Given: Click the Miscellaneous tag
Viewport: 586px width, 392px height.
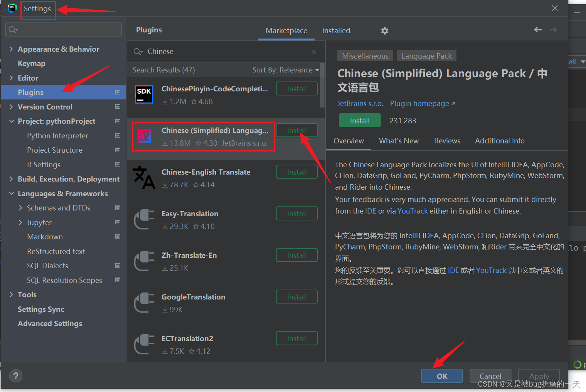Looking at the screenshot, I should pyautogui.click(x=365, y=56).
